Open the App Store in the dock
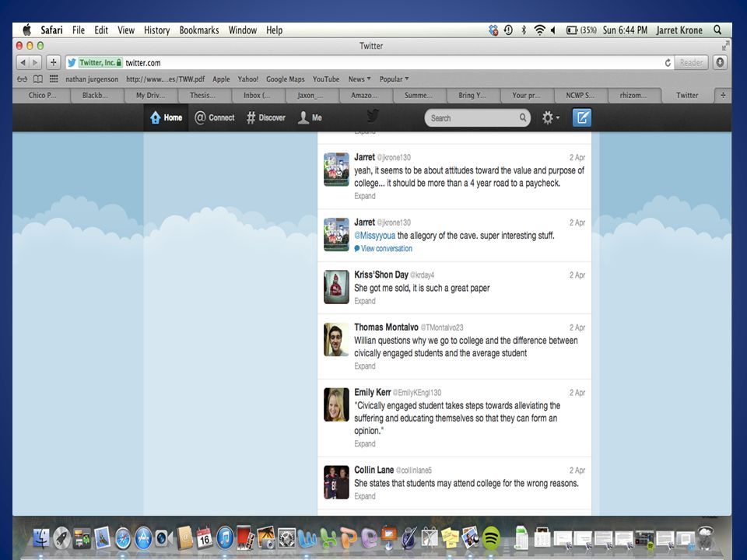The image size is (747, 560). pyautogui.click(x=143, y=538)
